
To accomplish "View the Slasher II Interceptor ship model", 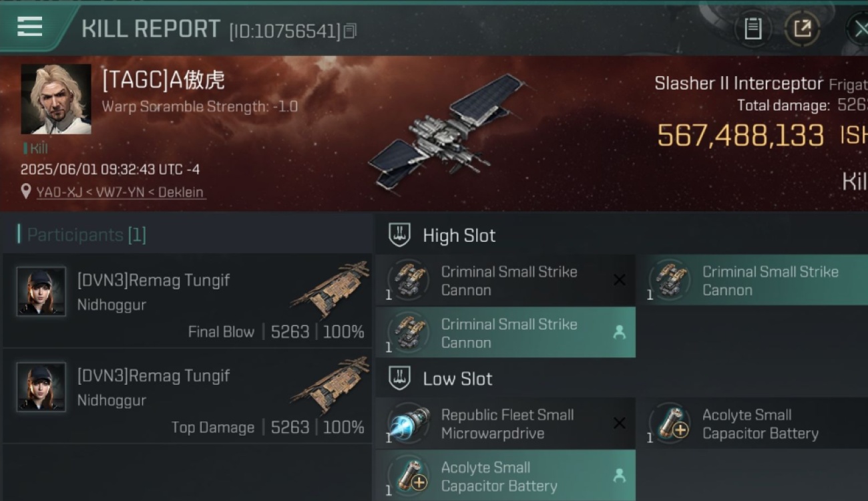I will (x=446, y=132).
